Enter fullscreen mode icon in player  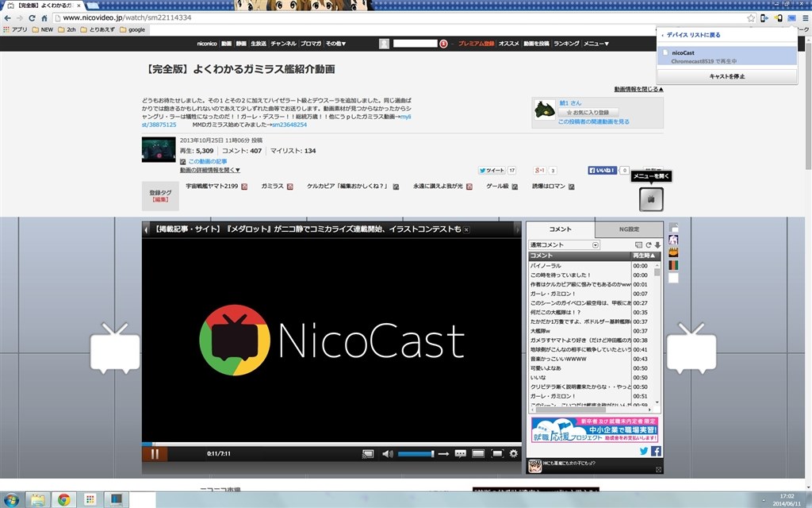click(496, 454)
